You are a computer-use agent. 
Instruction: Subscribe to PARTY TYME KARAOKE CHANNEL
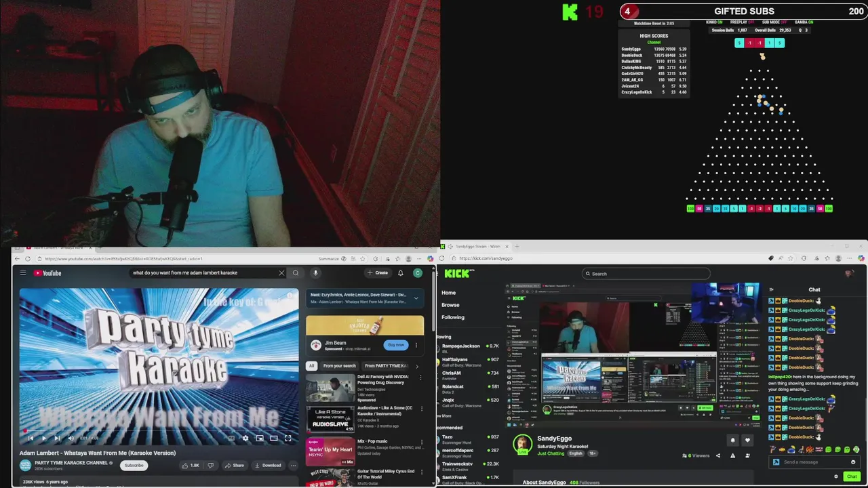(134, 466)
